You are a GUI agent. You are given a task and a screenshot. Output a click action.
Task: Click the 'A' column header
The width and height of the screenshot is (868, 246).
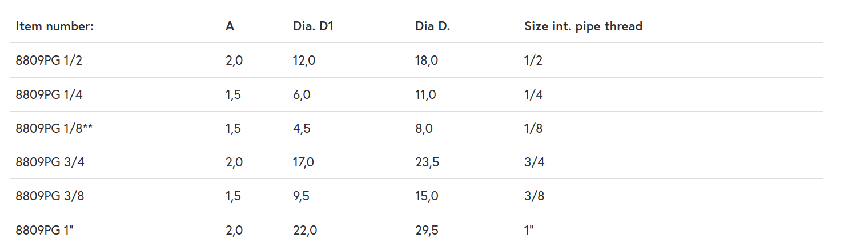[230, 26]
